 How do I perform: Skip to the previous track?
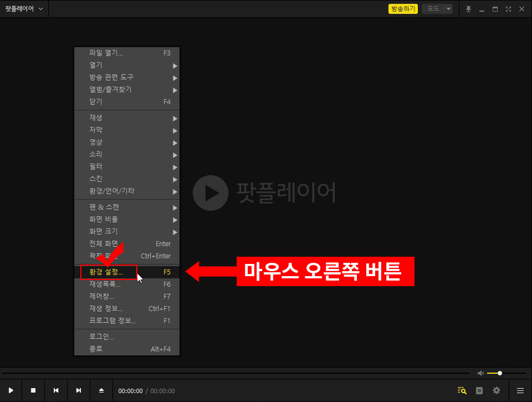[56, 390]
